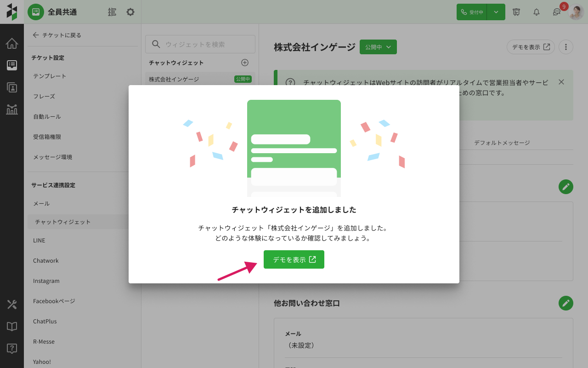Add a new chat widget with plus icon
This screenshot has height=368, width=588.
pyautogui.click(x=245, y=63)
